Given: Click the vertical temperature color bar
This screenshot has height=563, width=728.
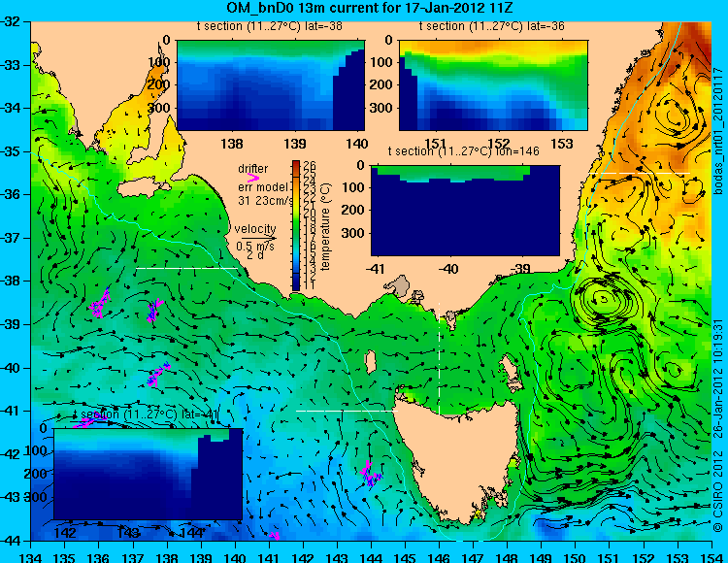Looking at the screenshot, I should (296, 226).
